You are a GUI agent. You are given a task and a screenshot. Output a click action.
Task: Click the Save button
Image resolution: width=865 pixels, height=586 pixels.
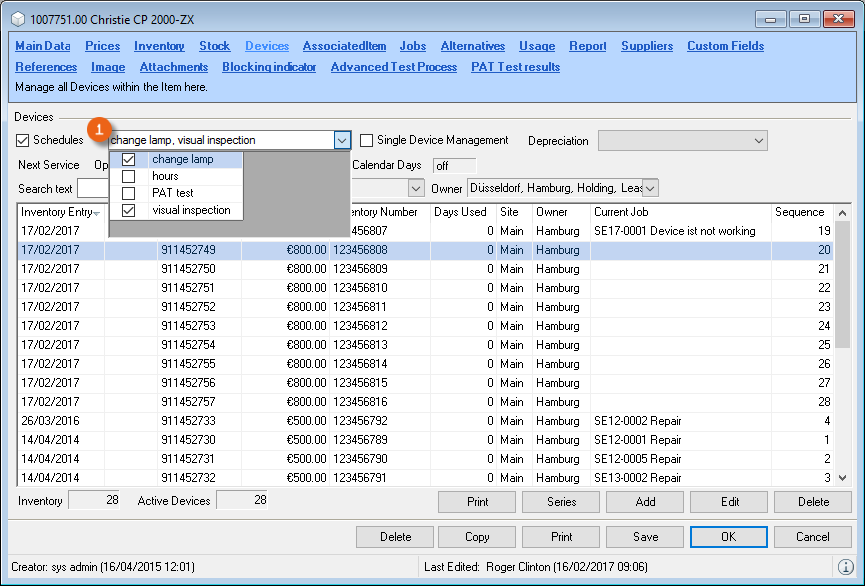pos(645,537)
